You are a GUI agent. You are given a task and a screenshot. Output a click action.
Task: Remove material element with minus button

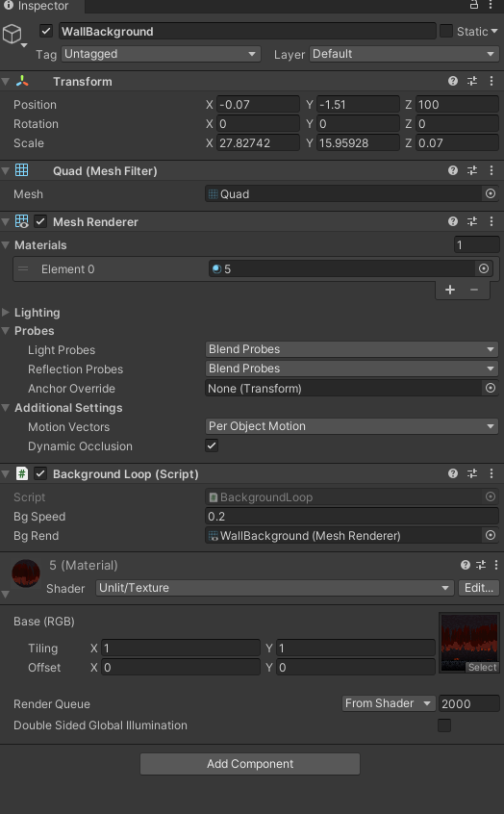[474, 290]
